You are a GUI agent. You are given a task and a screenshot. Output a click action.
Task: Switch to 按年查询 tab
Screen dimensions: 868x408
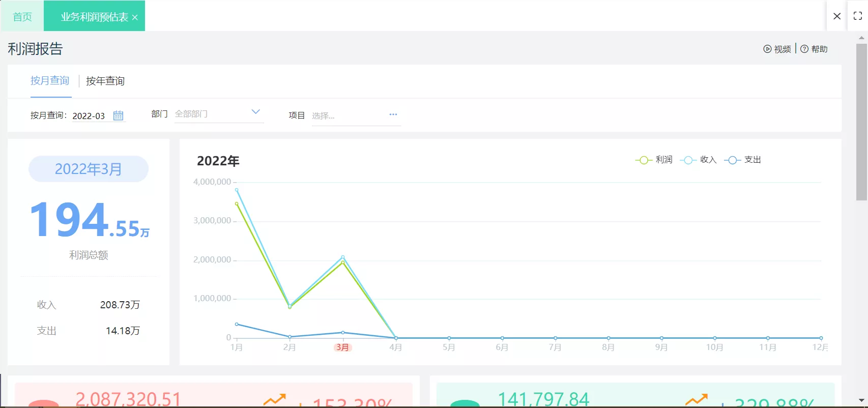click(105, 81)
